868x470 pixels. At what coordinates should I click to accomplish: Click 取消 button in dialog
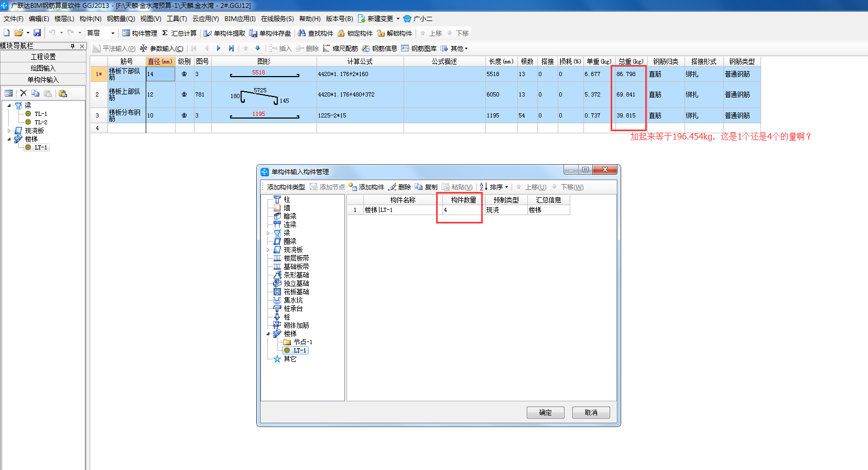[x=591, y=412]
